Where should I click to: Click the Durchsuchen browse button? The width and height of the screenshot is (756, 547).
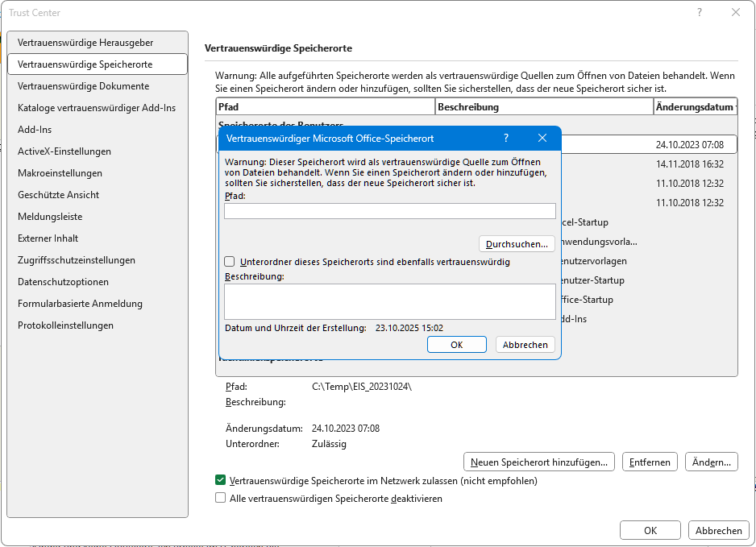pyautogui.click(x=517, y=243)
